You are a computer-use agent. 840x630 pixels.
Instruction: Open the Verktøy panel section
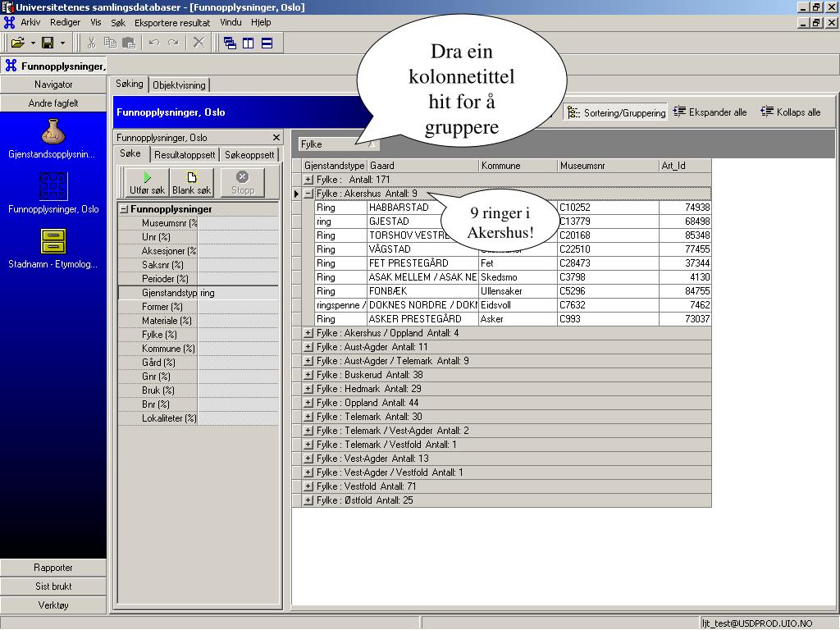click(x=53, y=605)
